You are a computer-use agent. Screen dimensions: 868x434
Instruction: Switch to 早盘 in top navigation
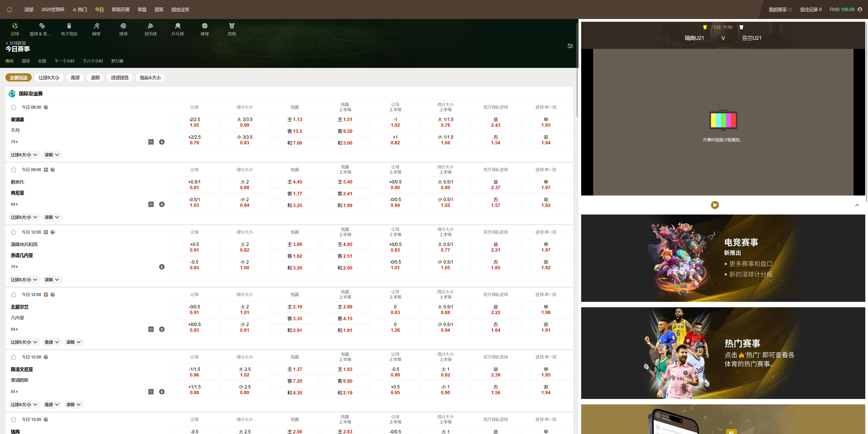[142, 10]
